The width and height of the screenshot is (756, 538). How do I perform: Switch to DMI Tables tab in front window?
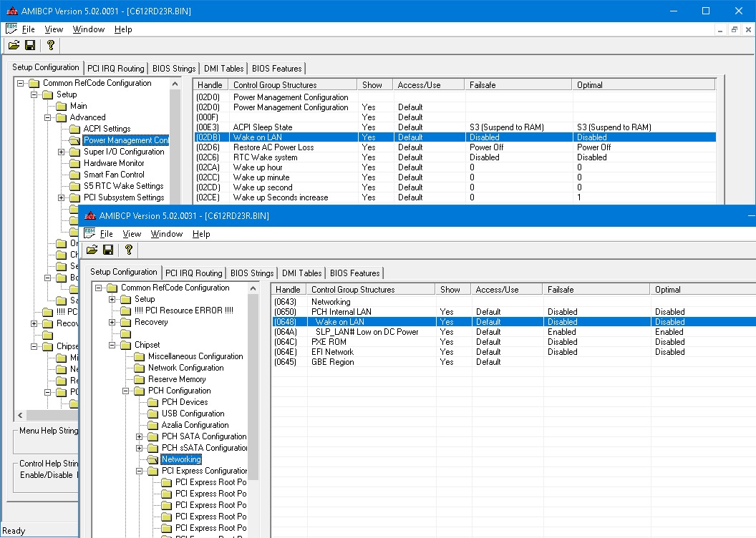301,273
